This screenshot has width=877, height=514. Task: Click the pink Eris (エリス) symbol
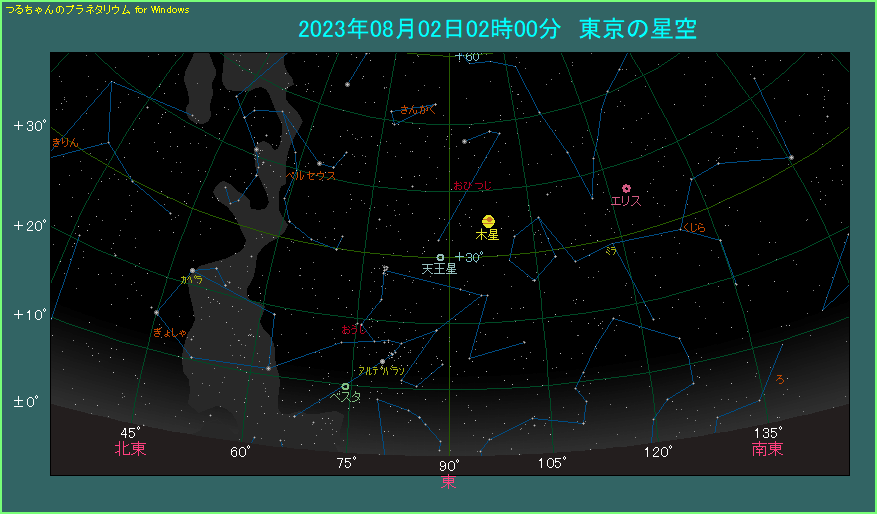point(627,188)
